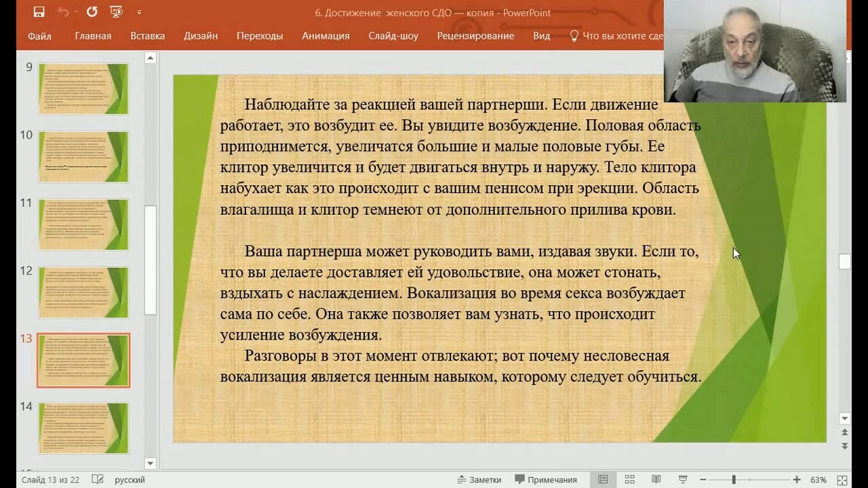Switch to Normal view icon

(x=603, y=479)
